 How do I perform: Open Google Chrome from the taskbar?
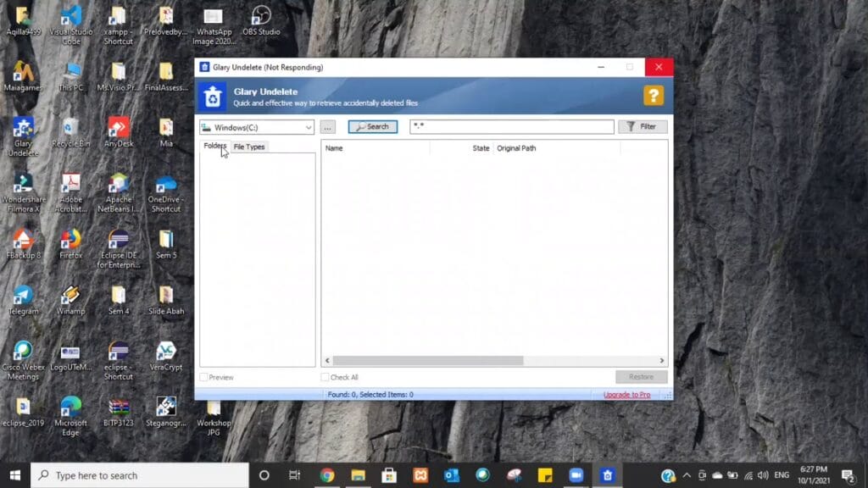point(326,475)
